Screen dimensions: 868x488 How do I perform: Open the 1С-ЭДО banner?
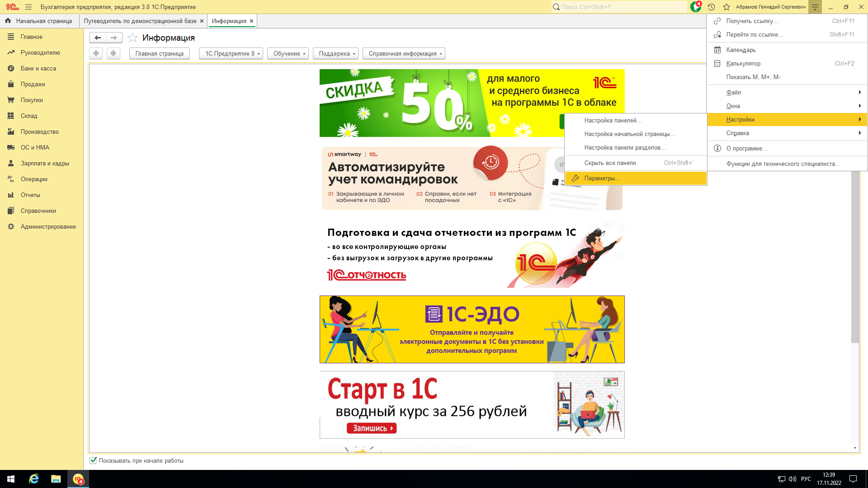click(x=472, y=329)
